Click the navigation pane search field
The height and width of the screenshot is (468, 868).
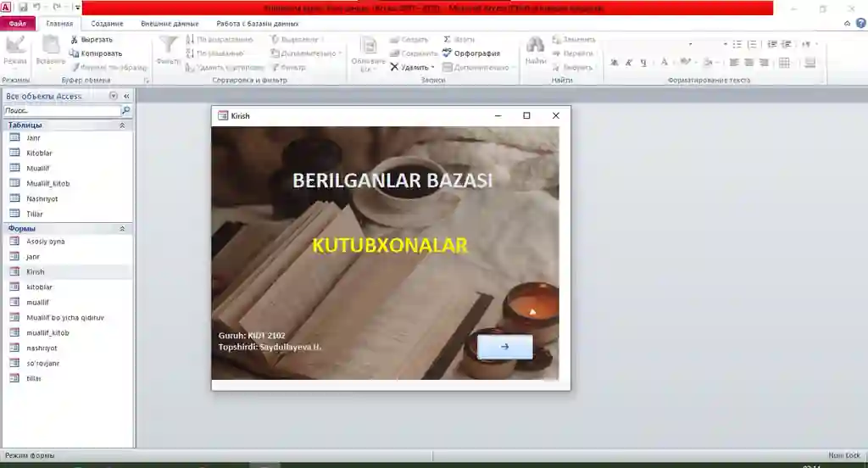[x=62, y=111]
